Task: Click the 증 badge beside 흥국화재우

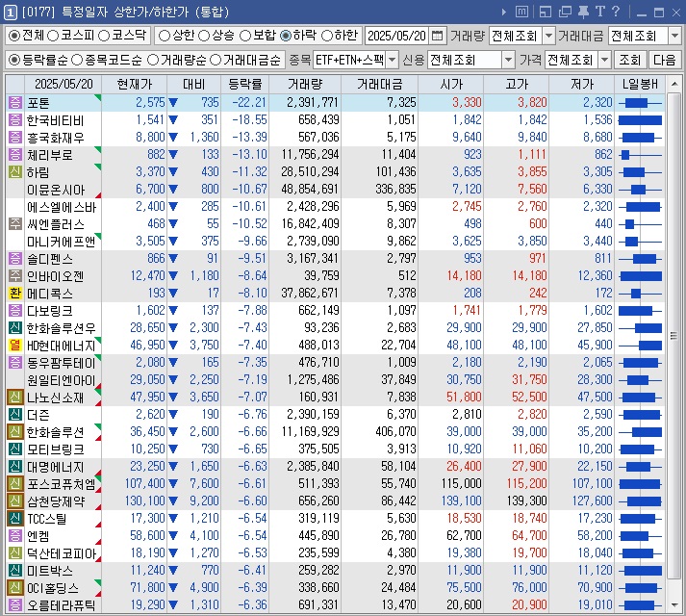Action: pyautogui.click(x=14, y=137)
